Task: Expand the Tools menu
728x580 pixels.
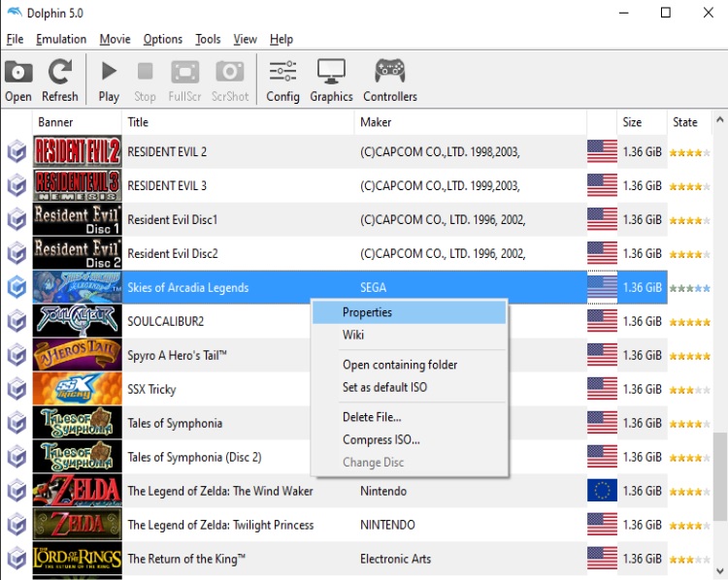Action: point(208,39)
